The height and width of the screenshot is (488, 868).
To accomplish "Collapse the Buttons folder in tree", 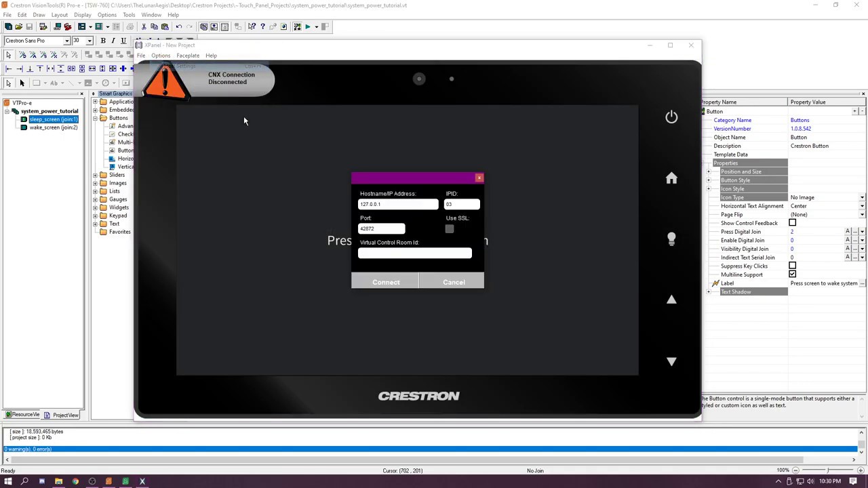I will [x=95, y=118].
